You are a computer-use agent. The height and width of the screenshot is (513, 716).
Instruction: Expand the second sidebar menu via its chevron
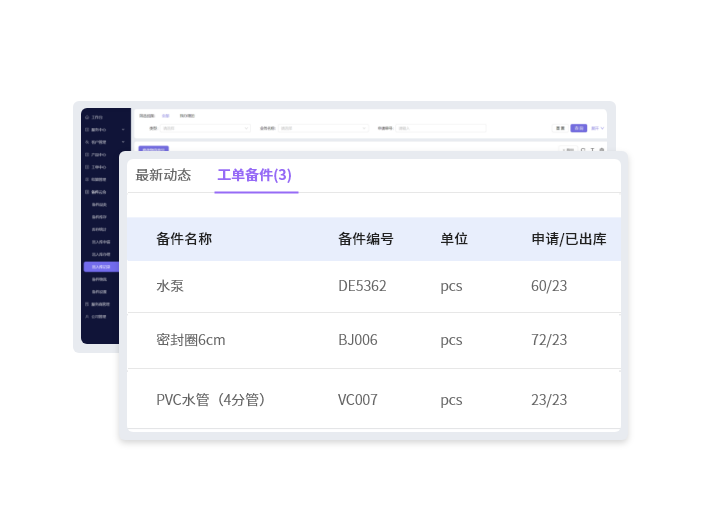(123, 130)
